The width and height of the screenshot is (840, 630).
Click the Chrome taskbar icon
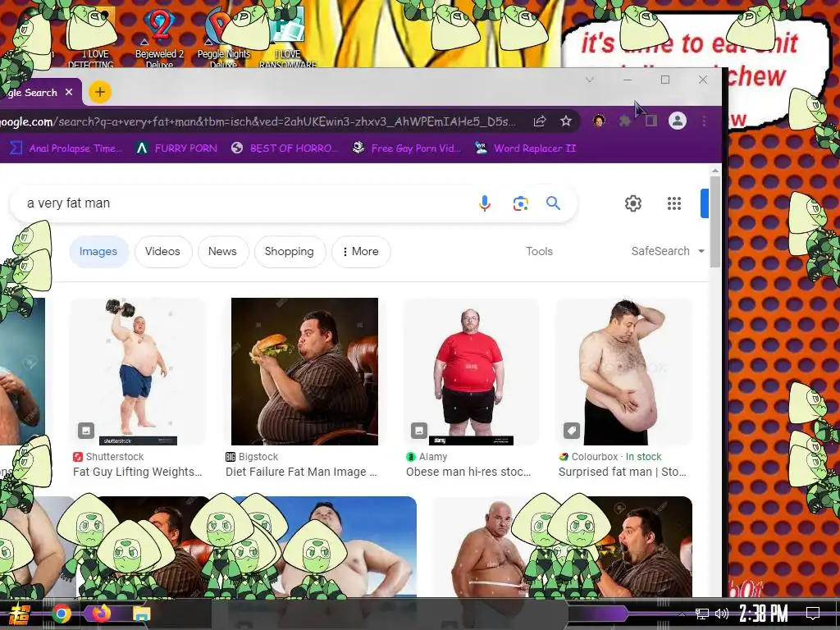[x=61, y=614]
